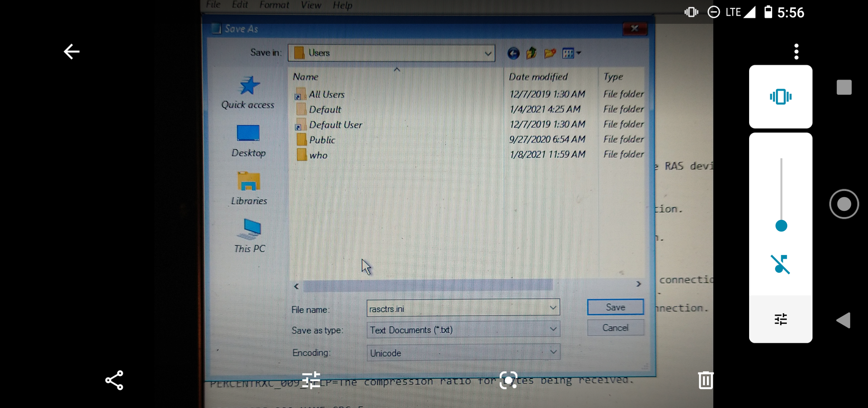
Task: Share this photo
Action: 114,381
